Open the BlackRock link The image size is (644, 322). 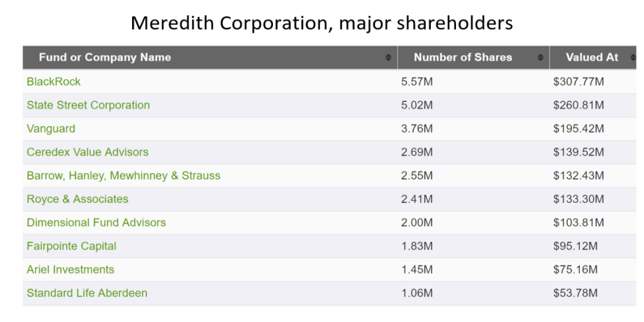coord(54,82)
